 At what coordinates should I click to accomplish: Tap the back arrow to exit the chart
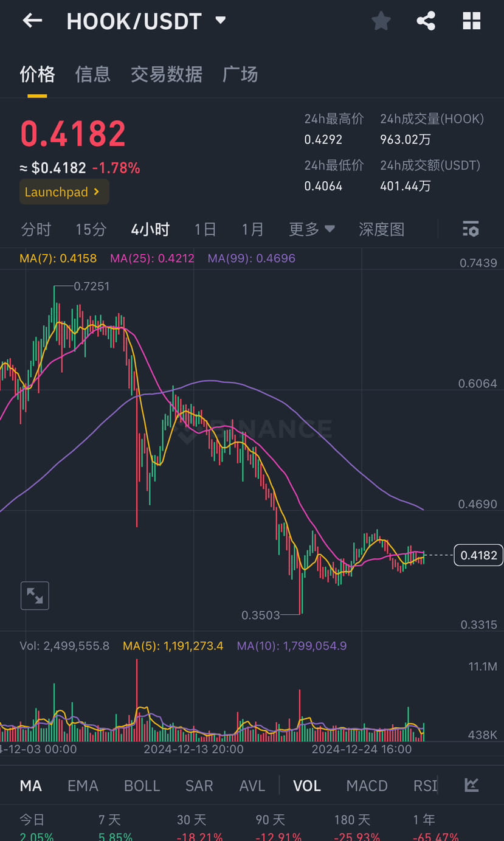[x=32, y=20]
